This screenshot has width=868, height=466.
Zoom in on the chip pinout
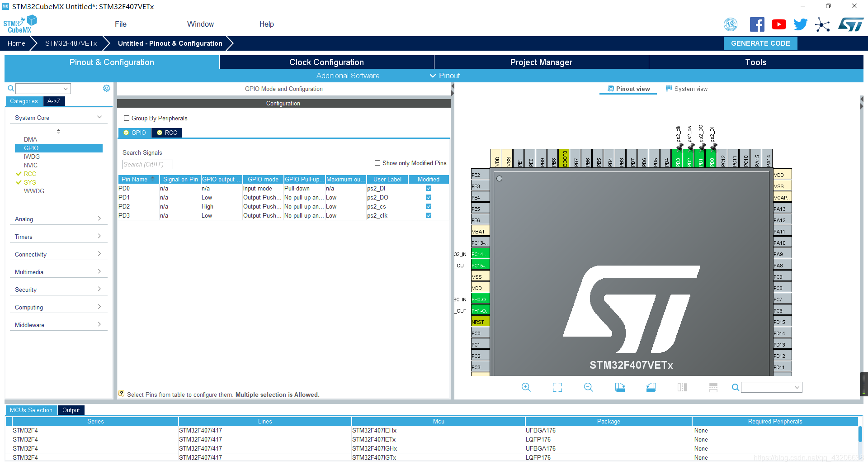point(526,387)
